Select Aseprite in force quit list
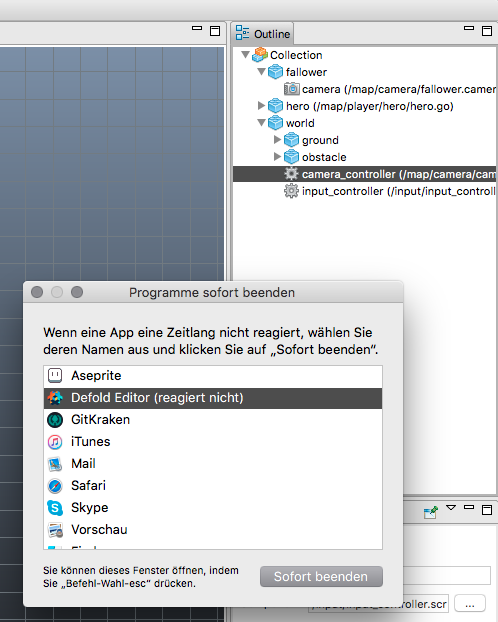The width and height of the screenshot is (498, 622). pos(213,375)
